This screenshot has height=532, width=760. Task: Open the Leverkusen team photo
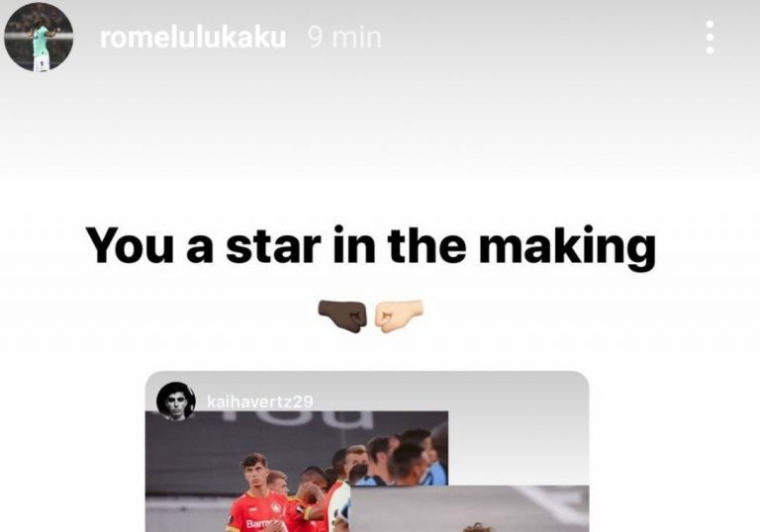297,472
